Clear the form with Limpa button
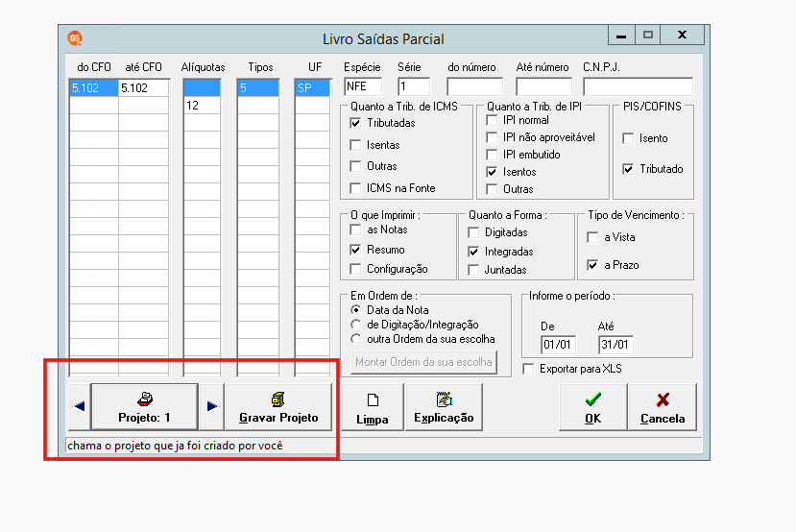 373,407
